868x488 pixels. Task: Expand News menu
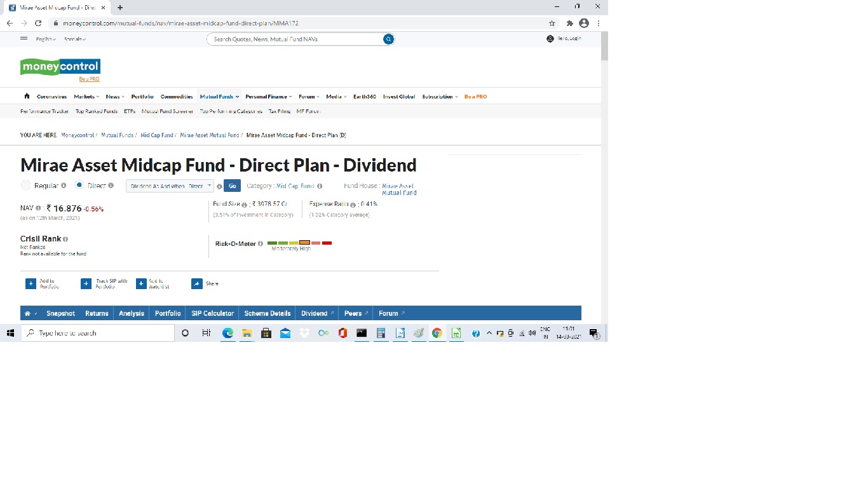coord(115,97)
